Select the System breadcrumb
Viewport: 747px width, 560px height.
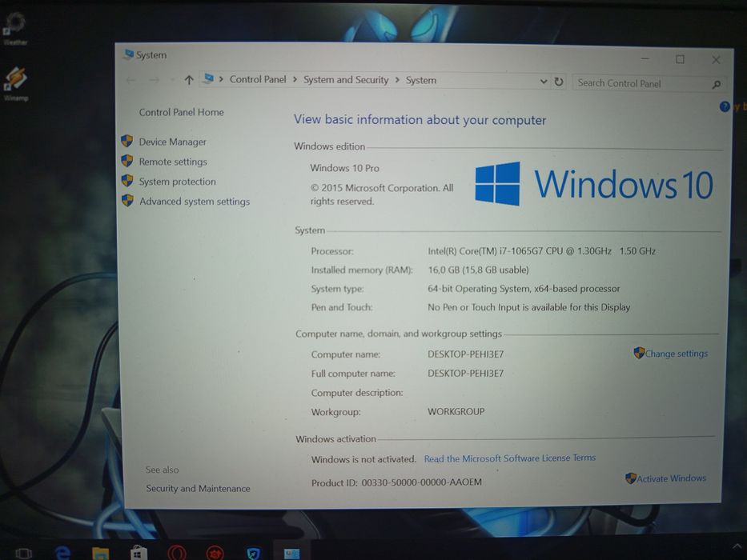(x=420, y=81)
